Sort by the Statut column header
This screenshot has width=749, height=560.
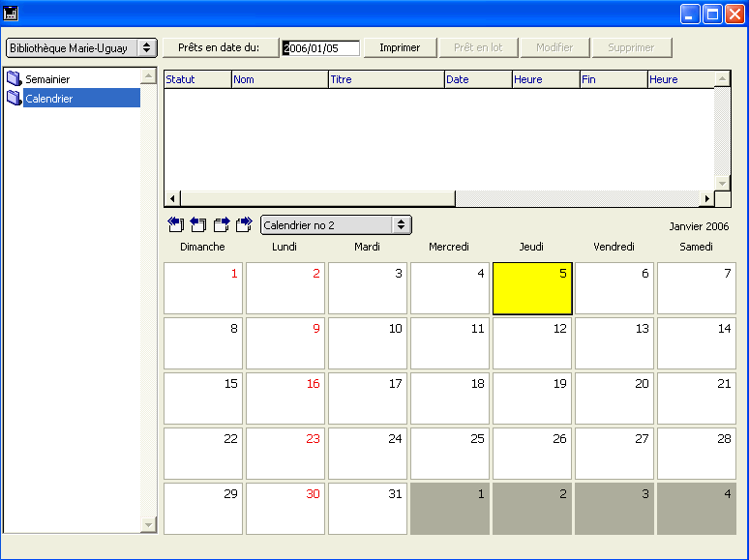point(197,79)
